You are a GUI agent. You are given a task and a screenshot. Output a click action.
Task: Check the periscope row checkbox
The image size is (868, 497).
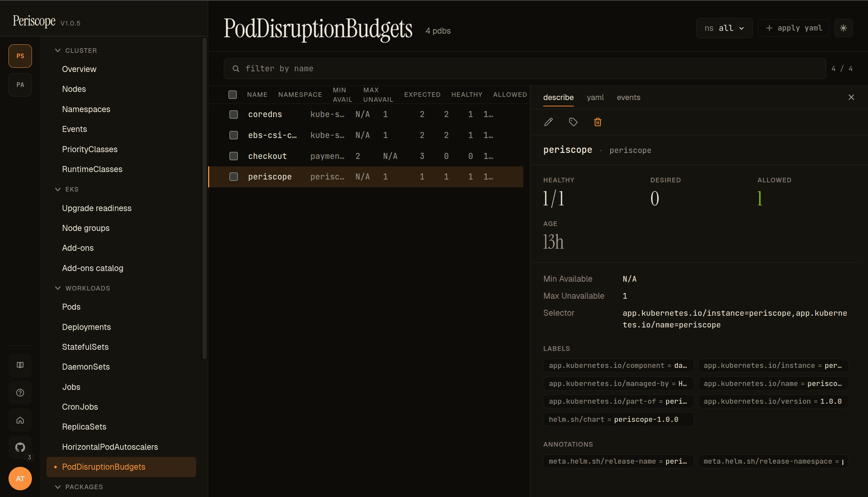coord(234,177)
